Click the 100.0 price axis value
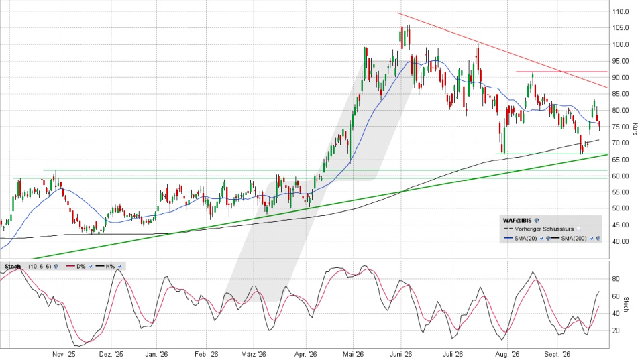Screen dimensions: 644x362 [621, 45]
